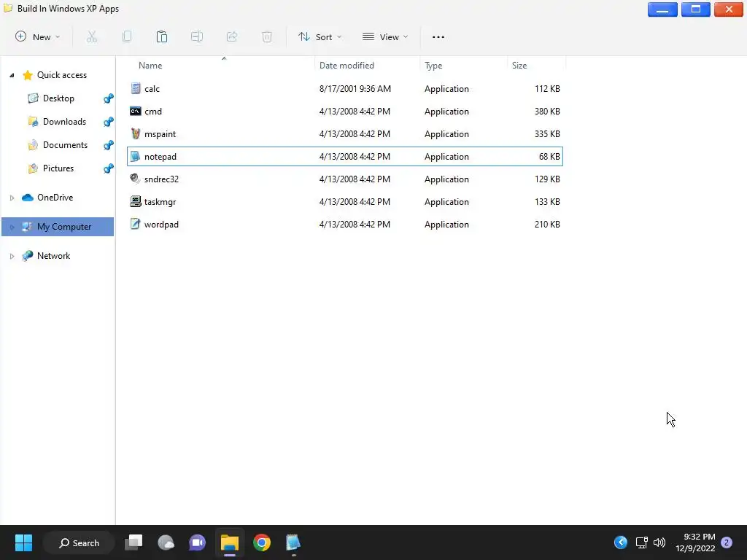Image resolution: width=747 pixels, height=560 pixels.
Task: Click the File Explorer taskbar icon
Action: point(230,542)
